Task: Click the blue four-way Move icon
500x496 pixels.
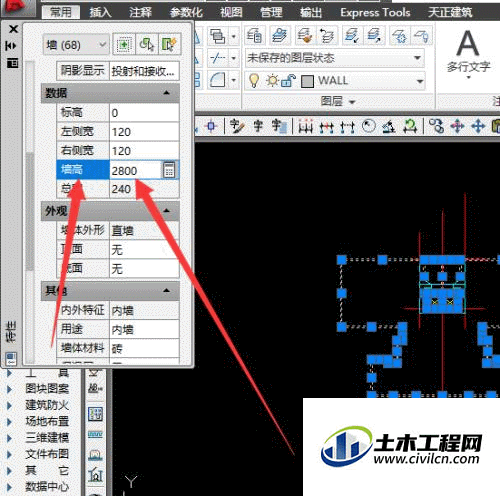Action: (478, 126)
